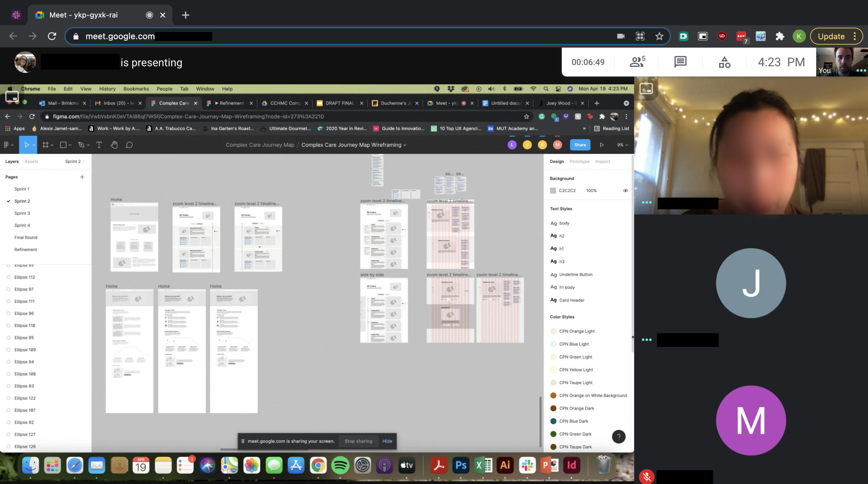Select the Figma comment tool
This screenshot has width=868, height=484.
point(129,145)
